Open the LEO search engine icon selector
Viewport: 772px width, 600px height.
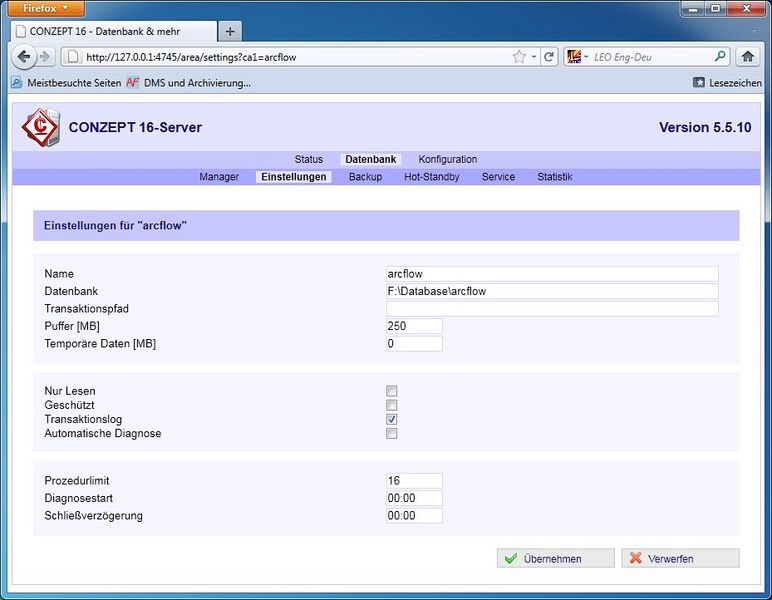(577, 57)
